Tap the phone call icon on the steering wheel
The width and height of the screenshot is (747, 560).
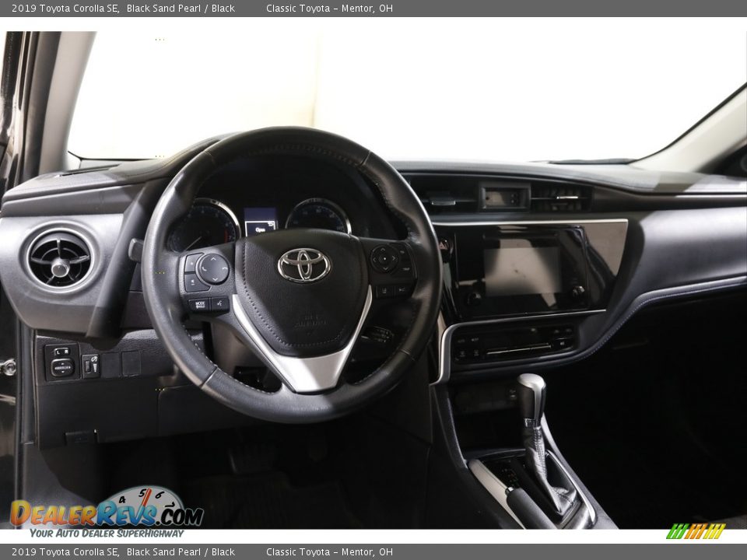tap(205, 268)
